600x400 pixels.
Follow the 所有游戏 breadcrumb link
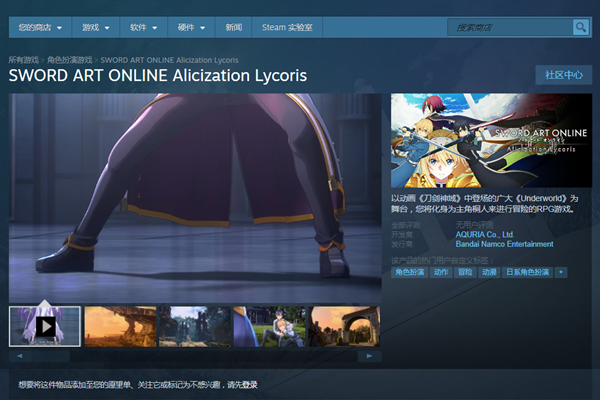click(24, 60)
